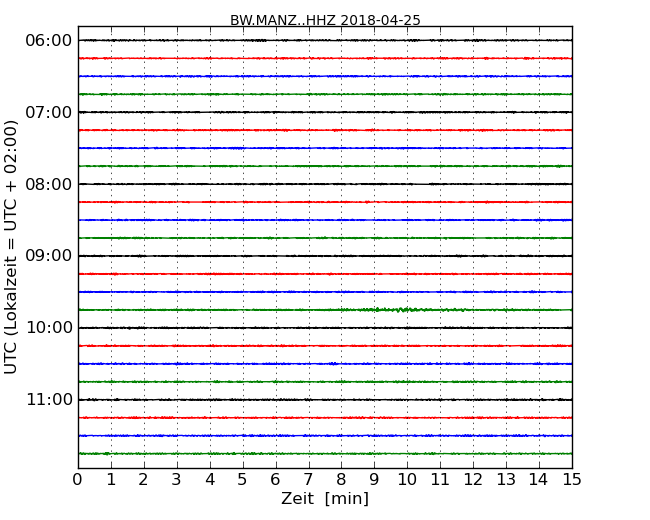Click the UTC Lokalzeit vertical axis label
The width and height of the screenshot is (650, 520).
click(10, 247)
